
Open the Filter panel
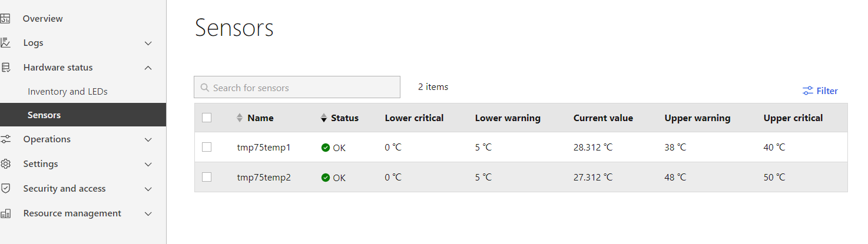point(820,91)
